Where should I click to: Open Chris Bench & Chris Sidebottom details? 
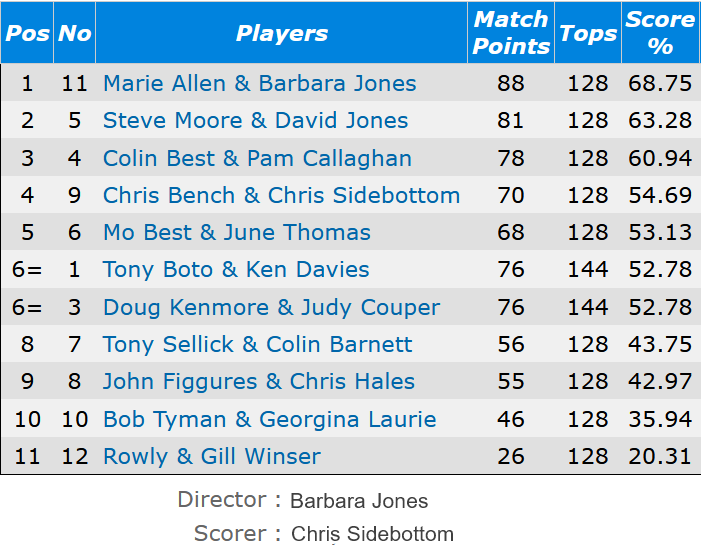tap(281, 195)
